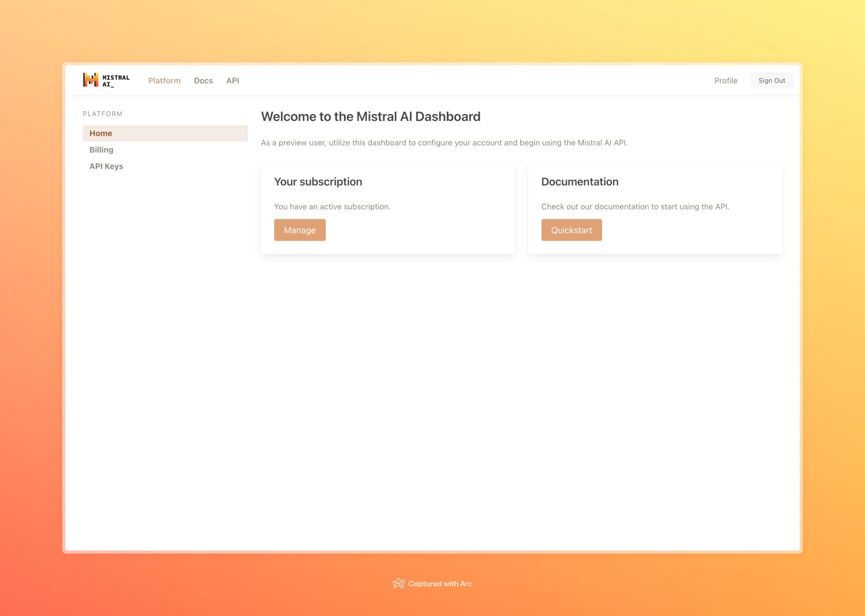The height and width of the screenshot is (616, 865).
Task: Click the Manage subscription button
Action: click(300, 230)
